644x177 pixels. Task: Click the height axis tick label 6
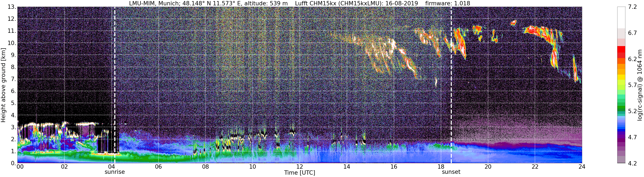click(13, 91)
